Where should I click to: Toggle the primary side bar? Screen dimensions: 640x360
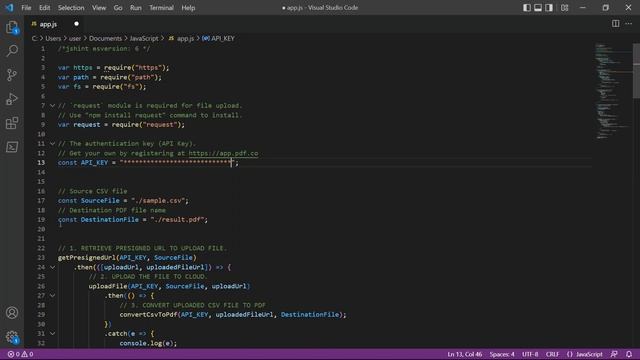click(x=527, y=8)
